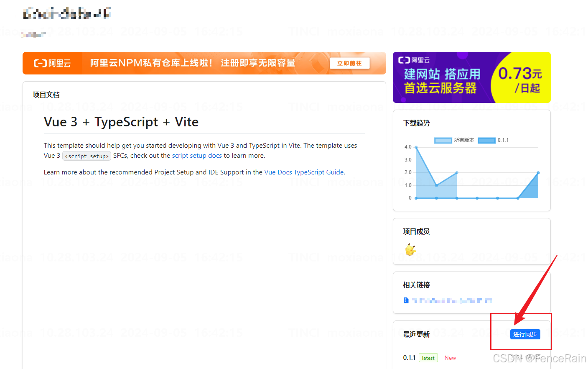Click the project member Pikachu avatar
The height and width of the screenshot is (369, 588).
coord(410,250)
